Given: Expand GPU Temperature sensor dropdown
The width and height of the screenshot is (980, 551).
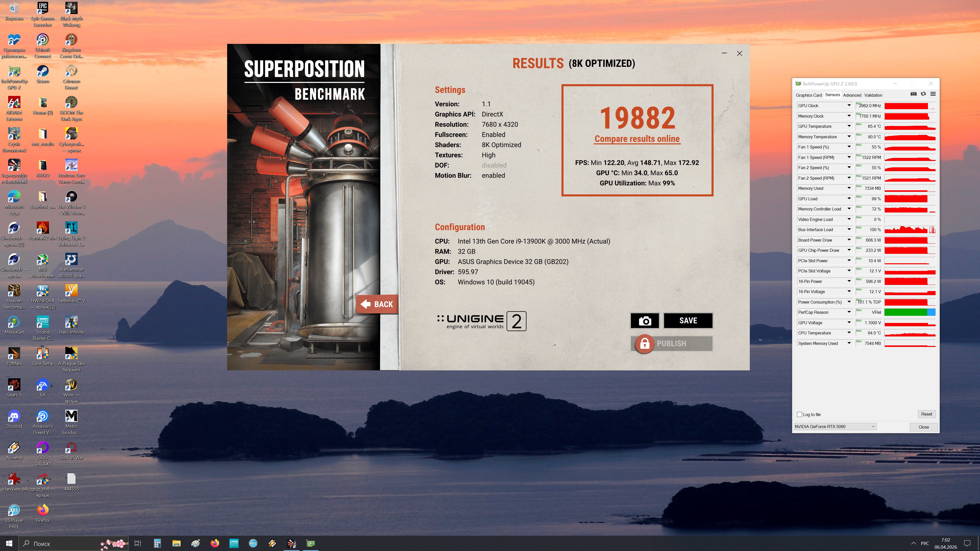Looking at the screenshot, I should pyautogui.click(x=849, y=126).
